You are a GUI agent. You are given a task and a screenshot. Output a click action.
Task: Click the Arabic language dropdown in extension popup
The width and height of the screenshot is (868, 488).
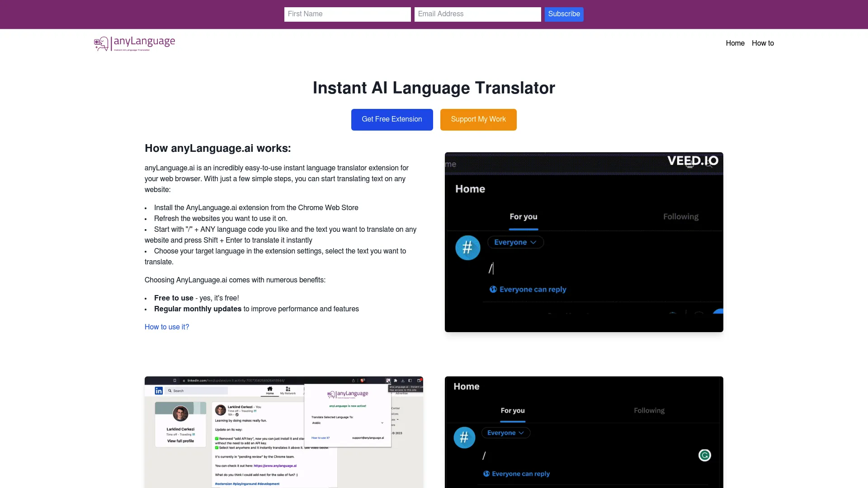348,423
